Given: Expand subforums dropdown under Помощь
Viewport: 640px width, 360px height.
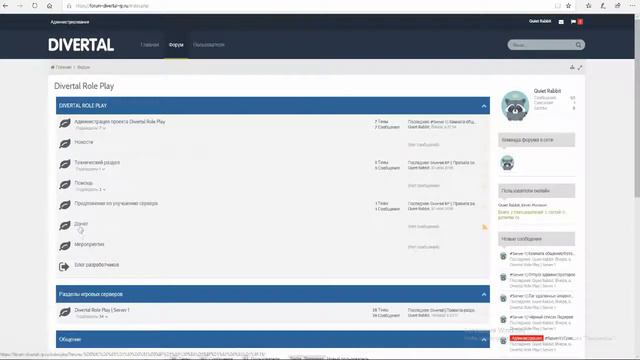Looking at the screenshot, I should click(x=91, y=189).
